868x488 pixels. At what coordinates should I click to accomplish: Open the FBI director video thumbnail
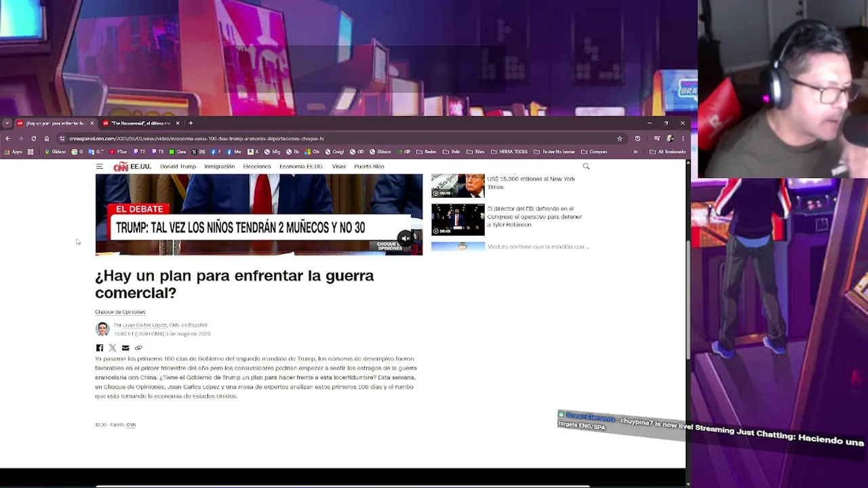458,220
